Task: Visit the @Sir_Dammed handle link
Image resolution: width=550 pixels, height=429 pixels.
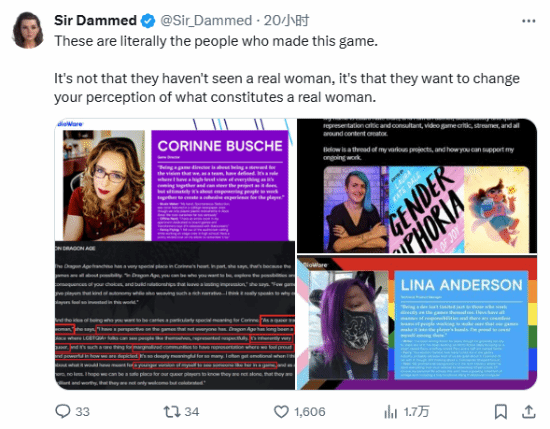Action: (206, 20)
